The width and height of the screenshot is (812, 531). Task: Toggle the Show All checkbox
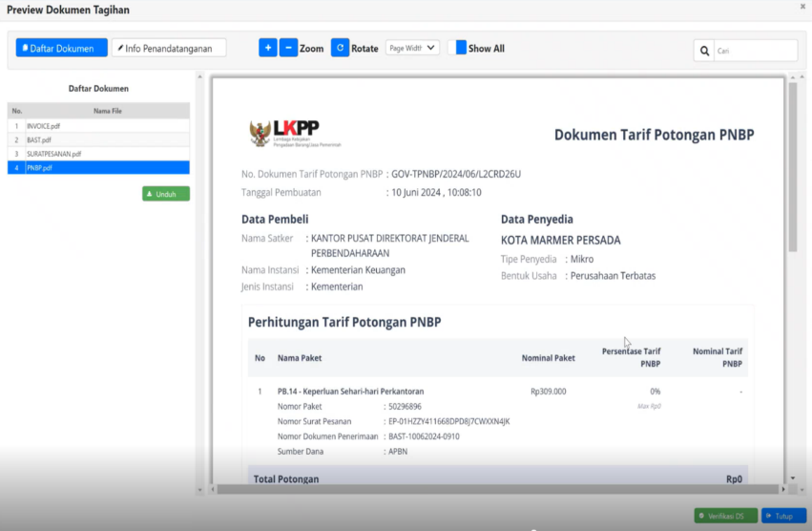tap(461, 48)
